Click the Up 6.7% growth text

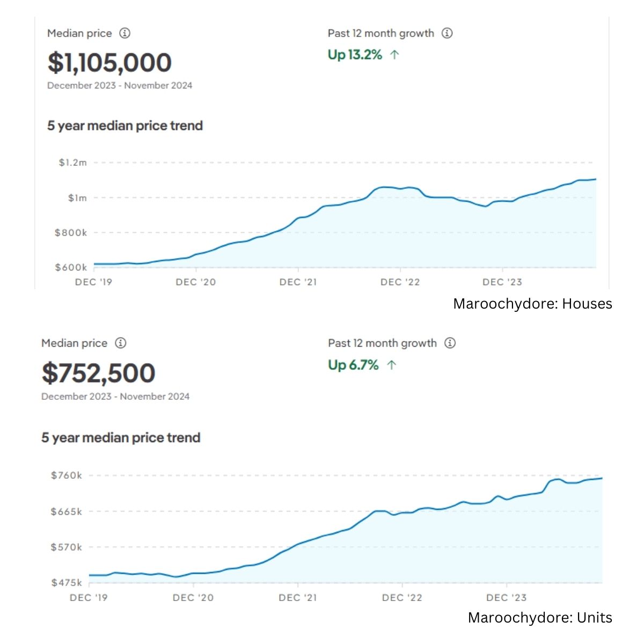[x=353, y=365]
